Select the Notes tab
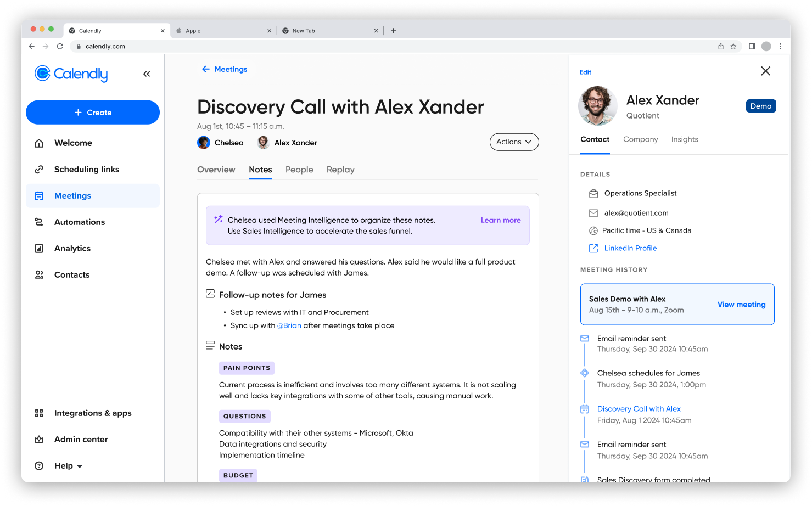Image resolution: width=812 pixels, height=506 pixels. coord(260,170)
